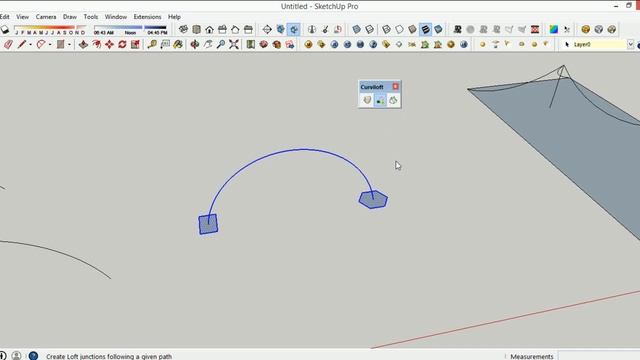Click the red film-strip toolbar icon
The height and width of the screenshot is (360, 640).
(535, 29)
